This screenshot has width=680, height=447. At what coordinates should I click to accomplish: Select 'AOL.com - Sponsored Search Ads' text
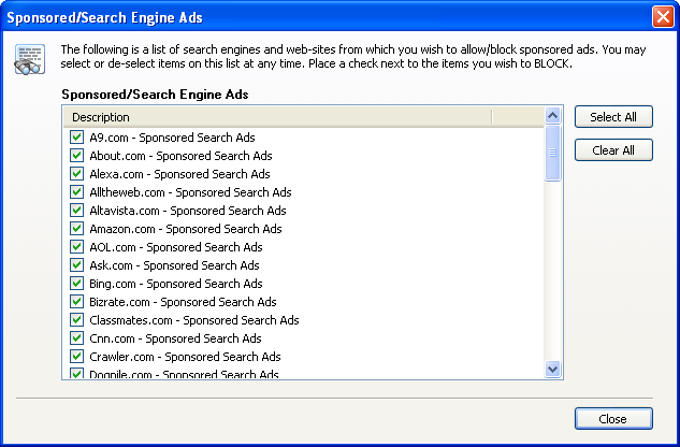coord(176,247)
